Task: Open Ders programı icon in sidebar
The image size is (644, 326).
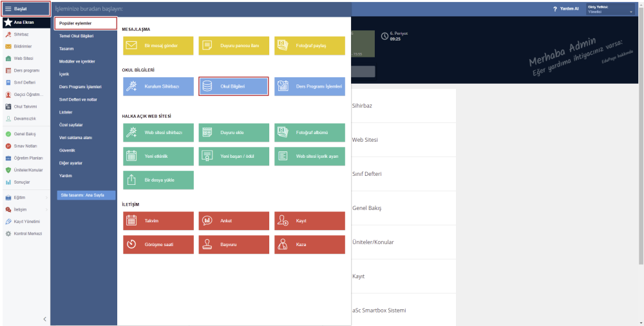Action: point(8,71)
